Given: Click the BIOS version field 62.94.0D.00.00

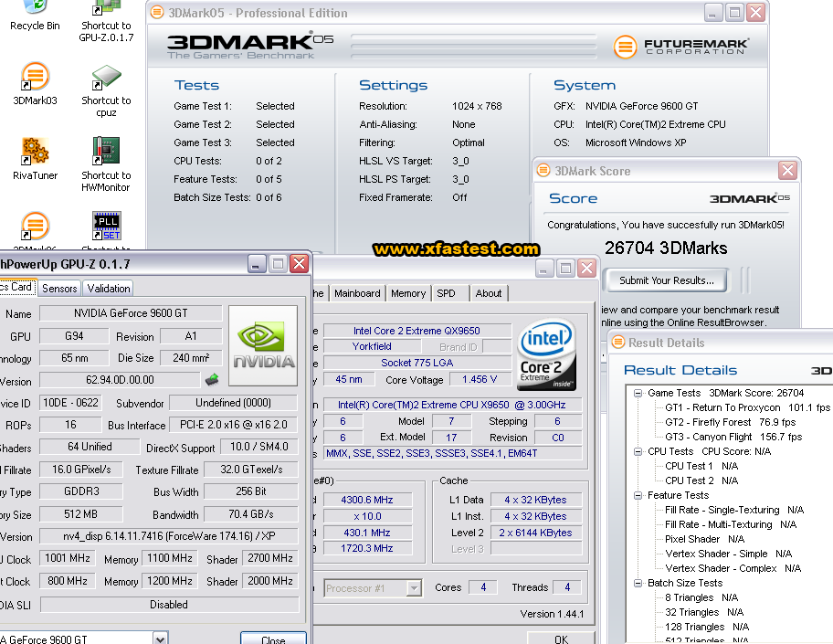Looking at the screenshot, I should click(120, 380).
